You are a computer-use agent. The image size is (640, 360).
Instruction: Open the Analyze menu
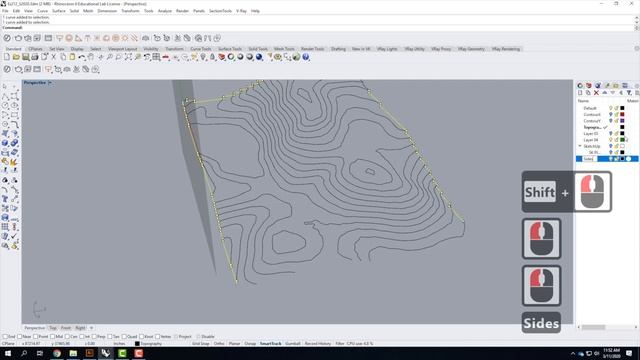point(164,11)
